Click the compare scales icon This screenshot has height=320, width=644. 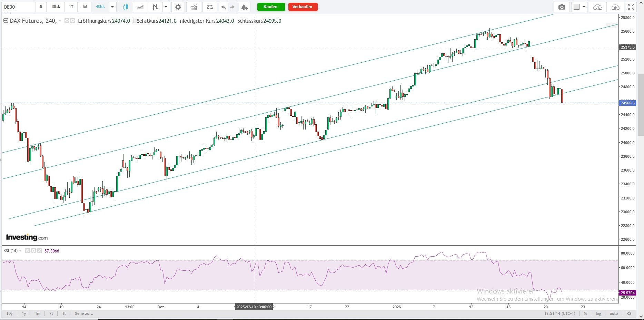[x=210, y=7]
